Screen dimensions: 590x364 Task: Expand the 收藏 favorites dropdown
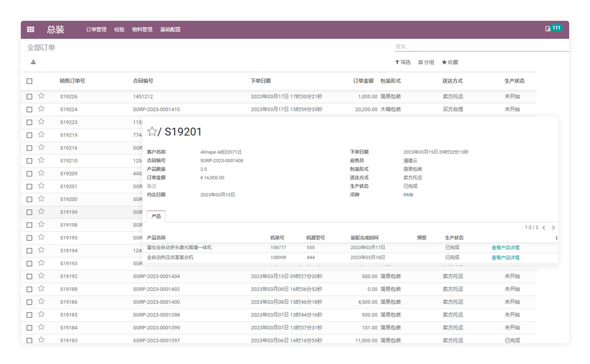[x=450, y=63]
